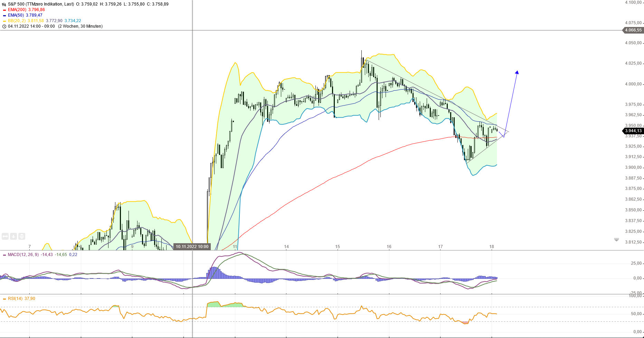Viewport: 644px width, 338px height.
Task: Open the timeframe selector showing 2 Wochen, 30 Minuten
Action: [80, 26]
